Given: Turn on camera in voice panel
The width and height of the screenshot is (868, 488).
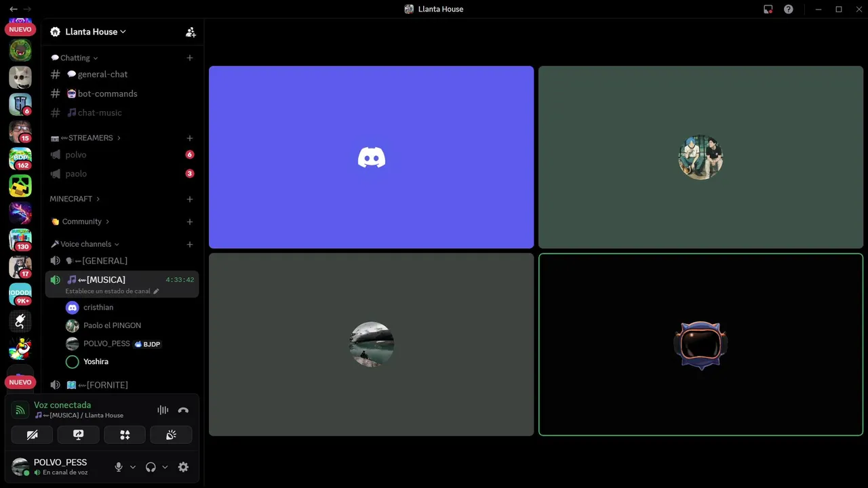Looking at the screenshot, I should pyautogui.click(x=32, y=435).
